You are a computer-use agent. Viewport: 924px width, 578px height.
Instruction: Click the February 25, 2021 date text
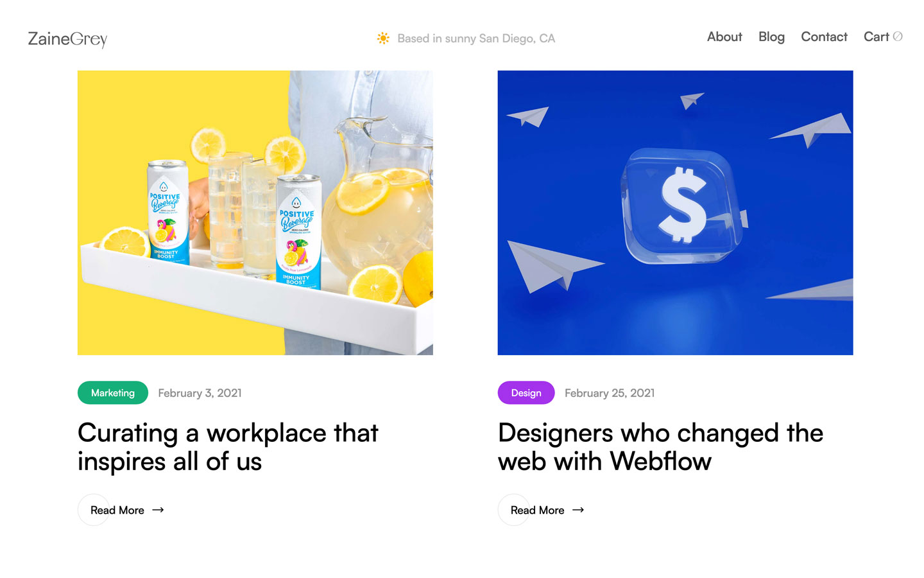[610, 393]
